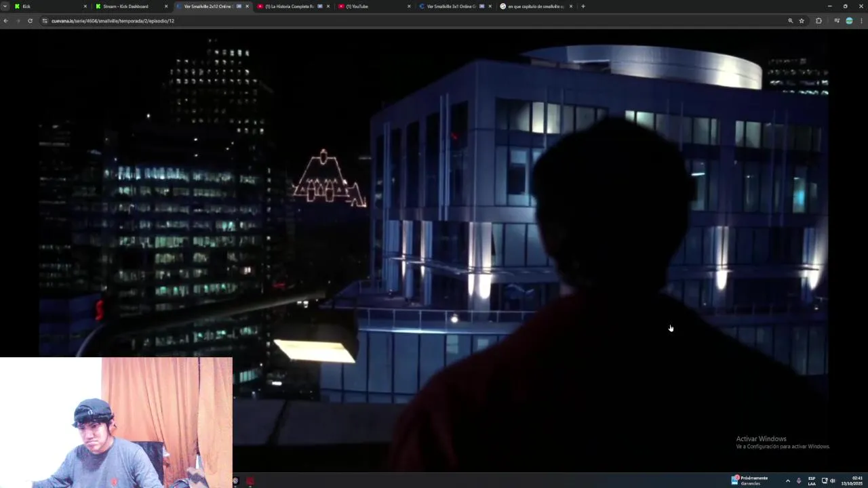Viewport: 868px width, 488px height.
Task: Click the media indicator on Smallville 2x12 tab
Action: 239,6
